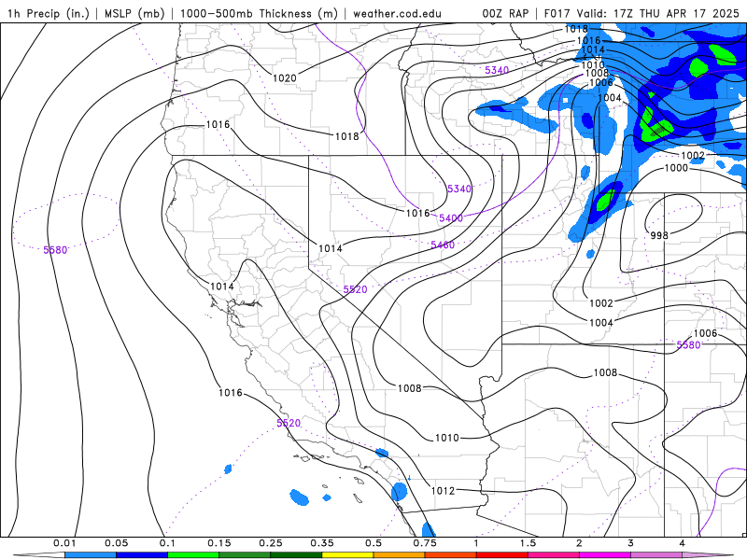Click the '1012' isobar label
747x560 pixels.
click(x=443, y=491)
